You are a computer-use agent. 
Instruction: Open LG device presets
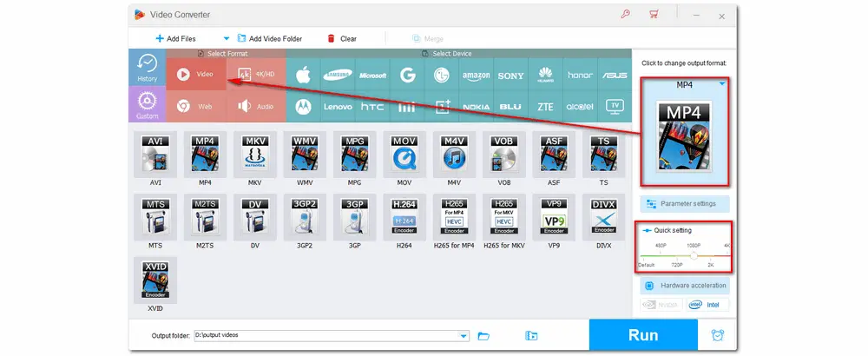pos(442,75)
